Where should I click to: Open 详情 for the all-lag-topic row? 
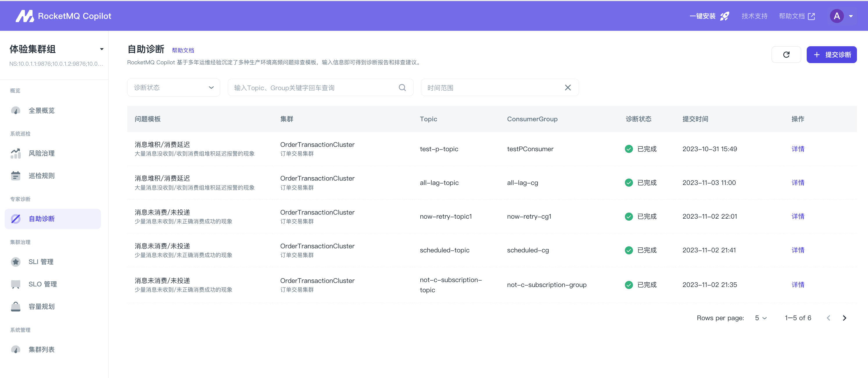[x=798, y=183]
